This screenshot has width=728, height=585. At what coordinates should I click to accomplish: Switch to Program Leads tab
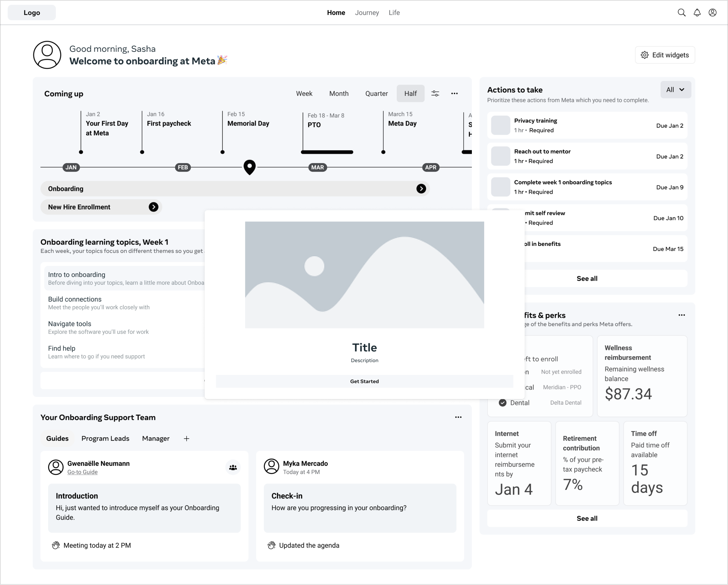point(105,438)
